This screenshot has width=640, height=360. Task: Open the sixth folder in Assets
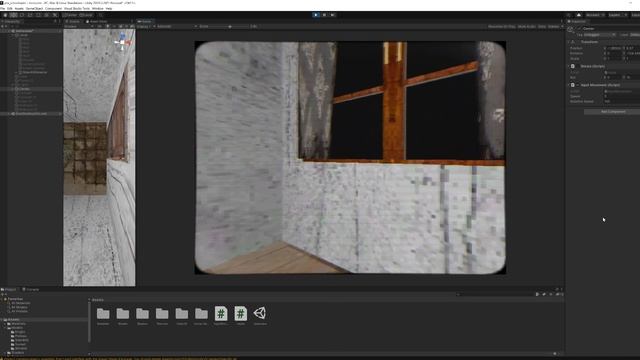[201, 313]
